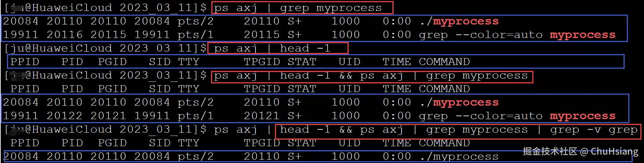Click red 'myprocess' in the PID 20122 row

click(x=583, y=116)
